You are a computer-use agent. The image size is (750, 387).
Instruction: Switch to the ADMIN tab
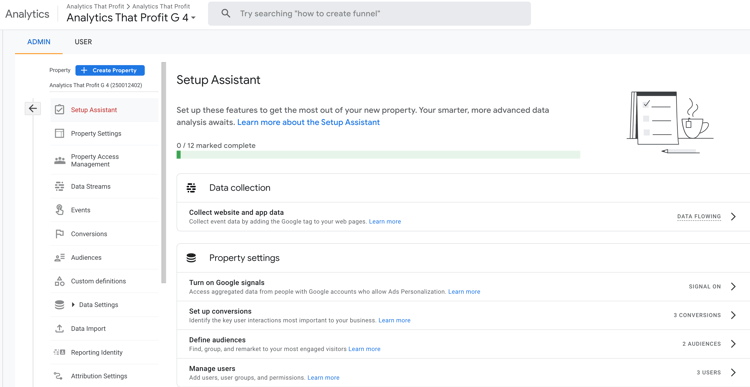coord(39,42)
